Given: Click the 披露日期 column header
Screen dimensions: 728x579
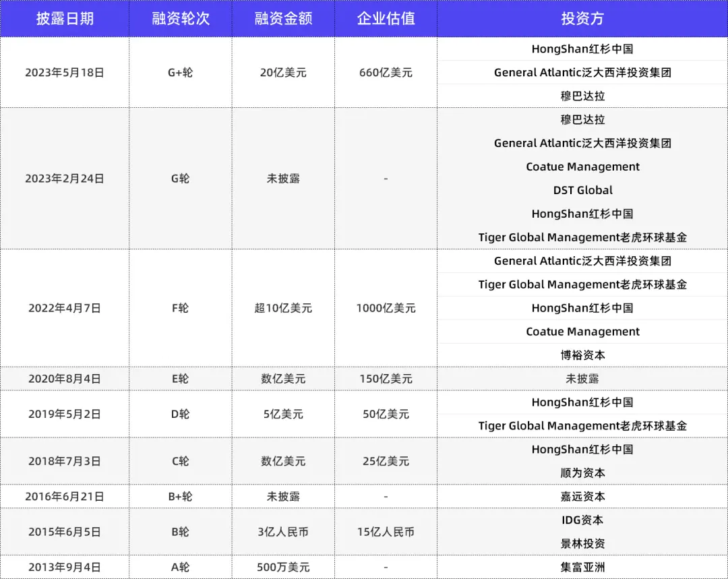Looking at the screenshot, I should [65, 19].
